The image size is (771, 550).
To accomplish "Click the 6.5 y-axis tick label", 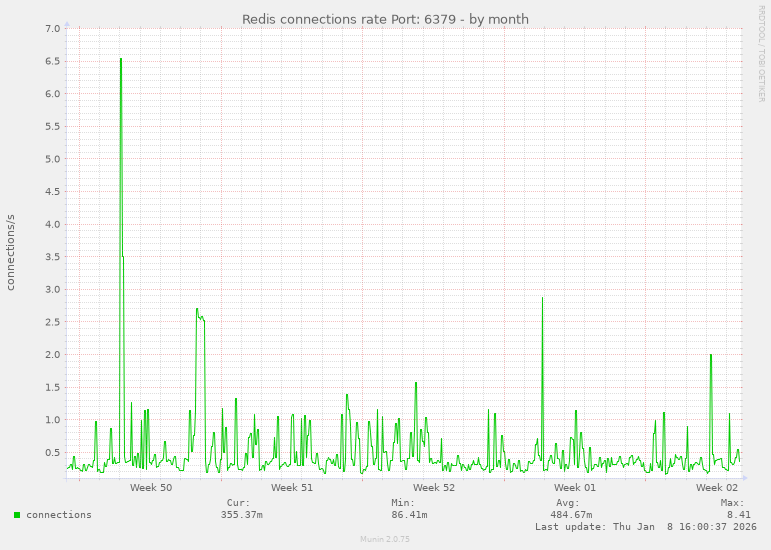I will 53,61.
